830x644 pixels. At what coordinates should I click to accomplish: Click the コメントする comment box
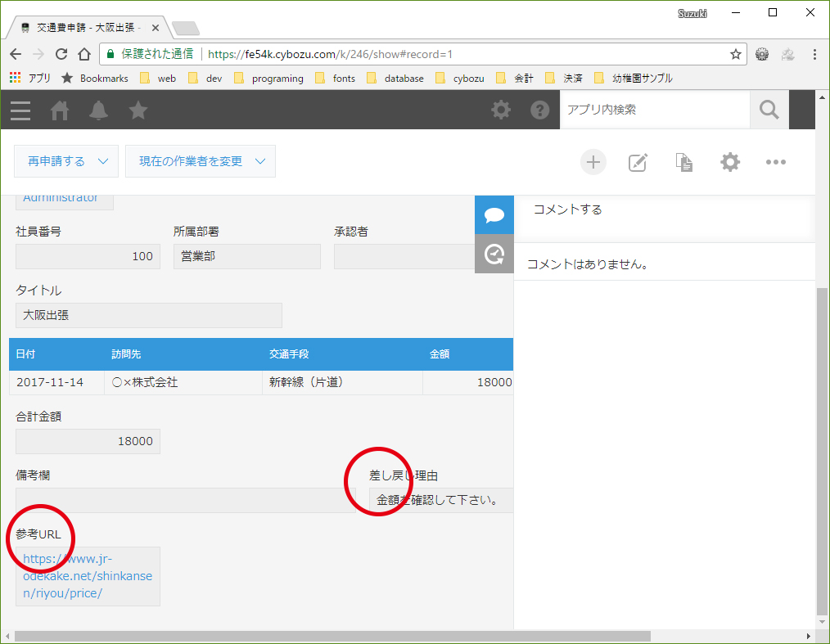point(665,218)
